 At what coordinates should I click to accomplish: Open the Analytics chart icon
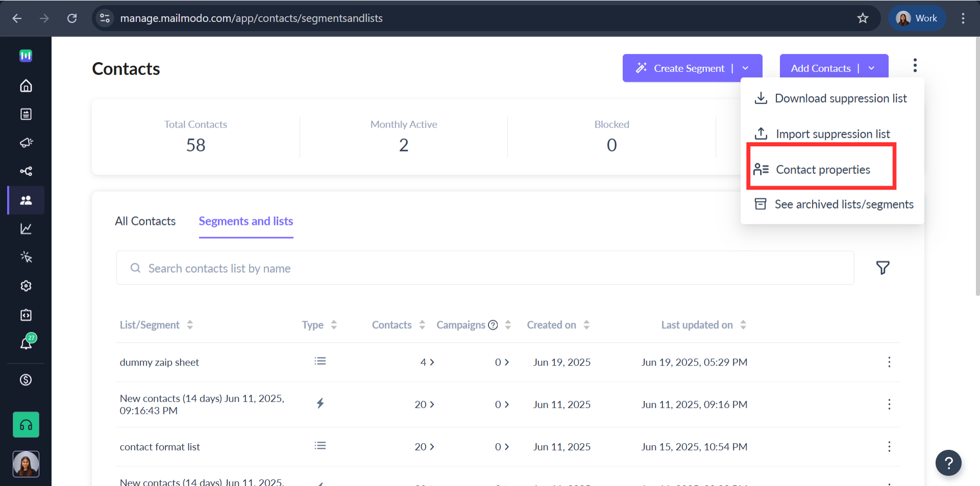coord(26,228)
